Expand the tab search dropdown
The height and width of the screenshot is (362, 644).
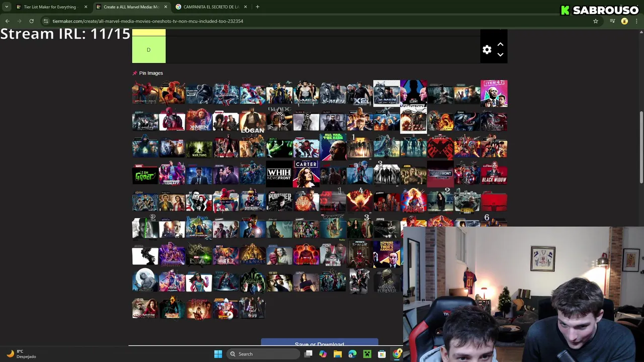[x=7, y=7]
